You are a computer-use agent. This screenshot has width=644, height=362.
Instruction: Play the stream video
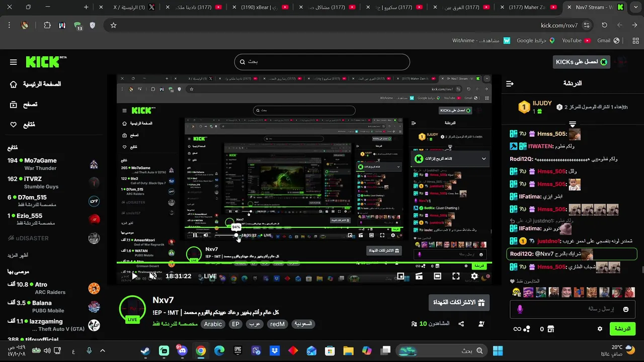pos(134,276)
